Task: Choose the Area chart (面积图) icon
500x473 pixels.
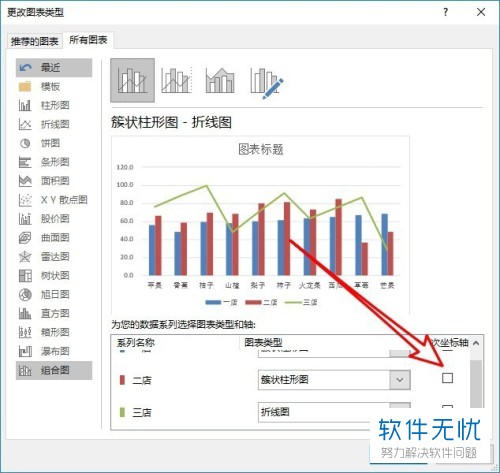Action: [x=25, y=181]
